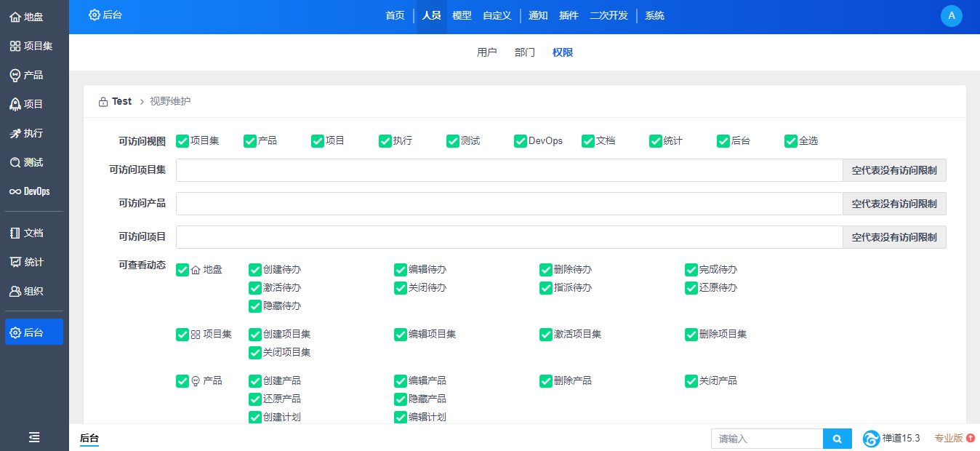Screen dimensions: 980x451
Task: Open the 可访问项目 selection field
Action: pyautogui.click(x=509, y=237)
